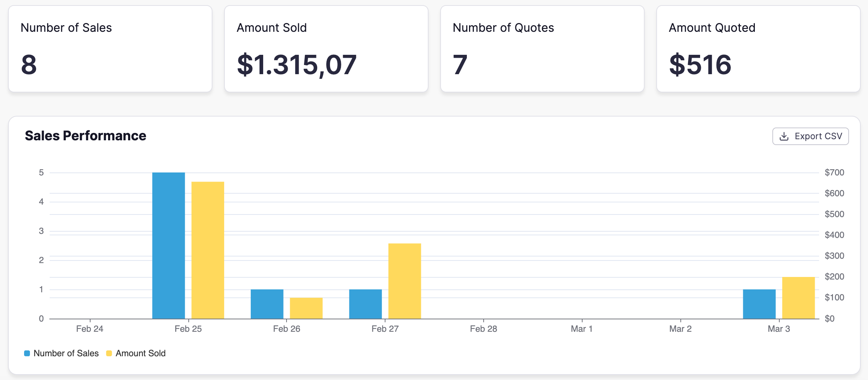The width and height of the screenshot is (868, 380).
Task: Open the Amount Sold $1.315,07 card
Action: pos(326,49)
